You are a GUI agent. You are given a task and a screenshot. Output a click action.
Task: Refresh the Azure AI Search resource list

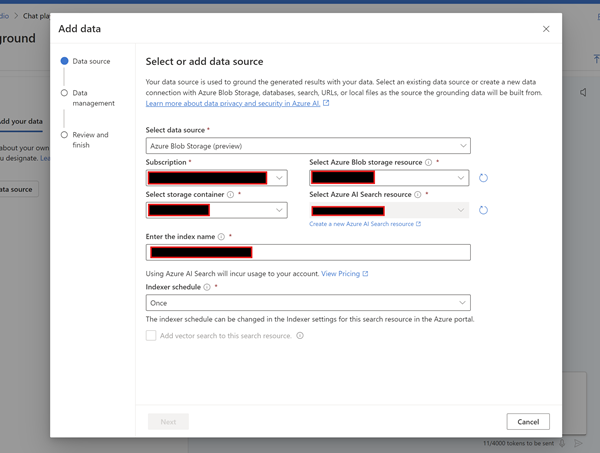tap(483, 211)
